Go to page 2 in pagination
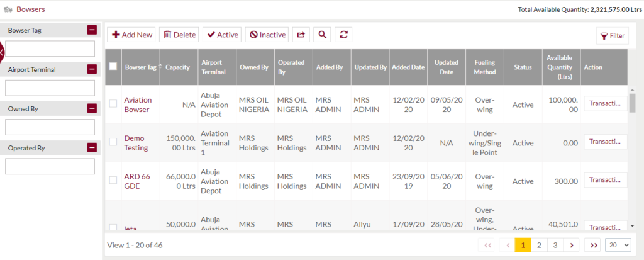The width and height of the screenshot is (644, 260). (x=539, y=245)
